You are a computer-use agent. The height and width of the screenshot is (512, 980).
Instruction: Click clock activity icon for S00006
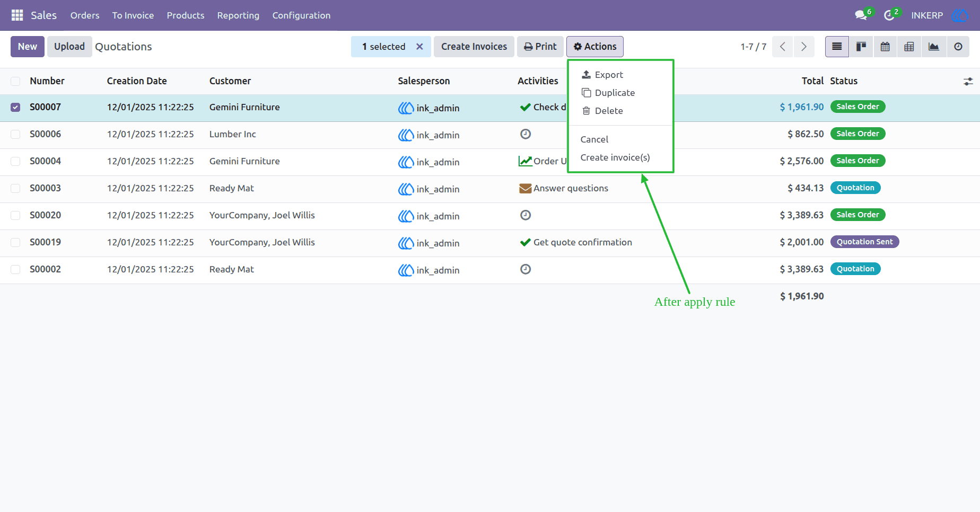[x=526, y=134]
